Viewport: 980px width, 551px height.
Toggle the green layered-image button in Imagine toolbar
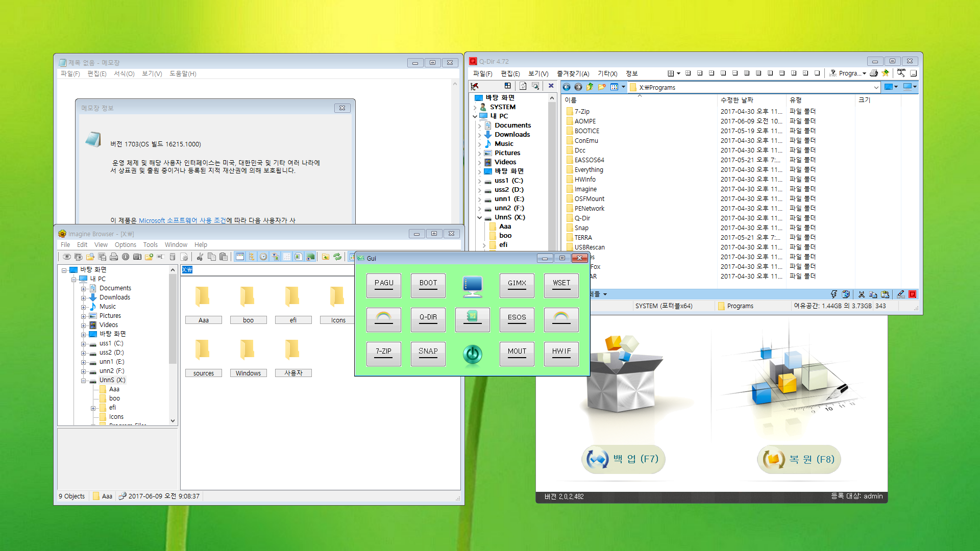(310, 257)
